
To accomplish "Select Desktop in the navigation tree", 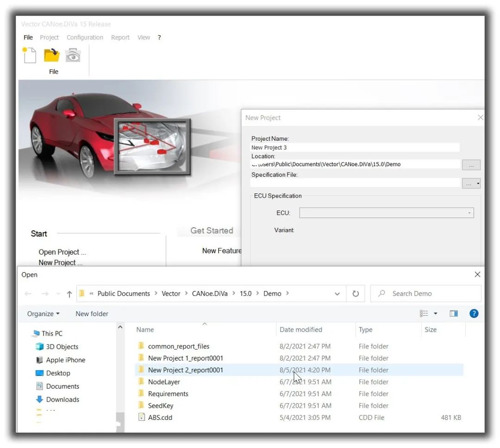I will 58,373.
